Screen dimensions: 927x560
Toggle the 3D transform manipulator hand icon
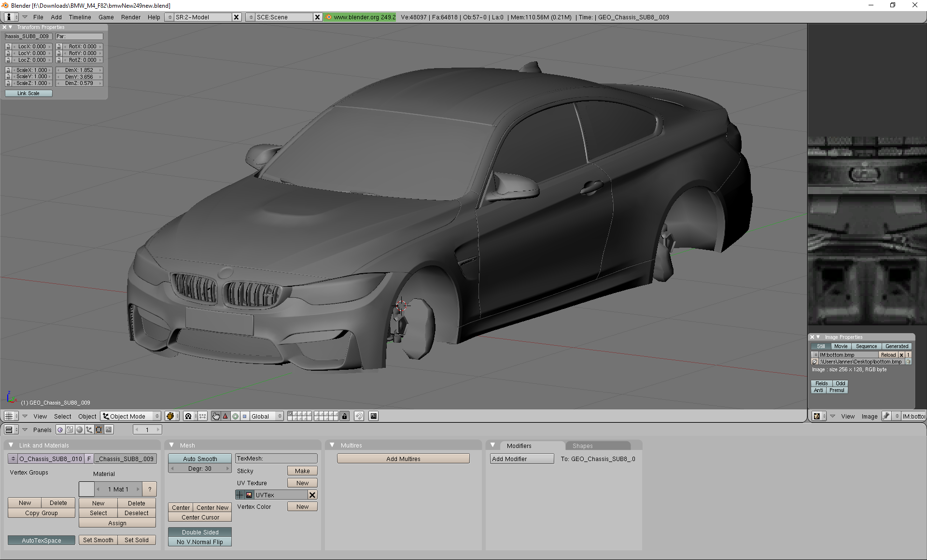216,416
